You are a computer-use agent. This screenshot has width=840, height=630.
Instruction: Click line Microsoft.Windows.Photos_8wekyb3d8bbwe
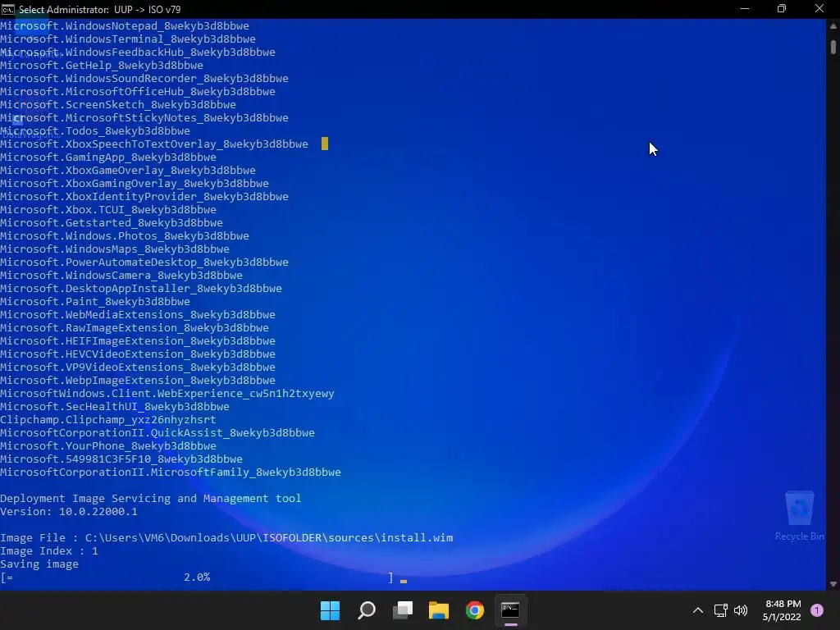125,235
